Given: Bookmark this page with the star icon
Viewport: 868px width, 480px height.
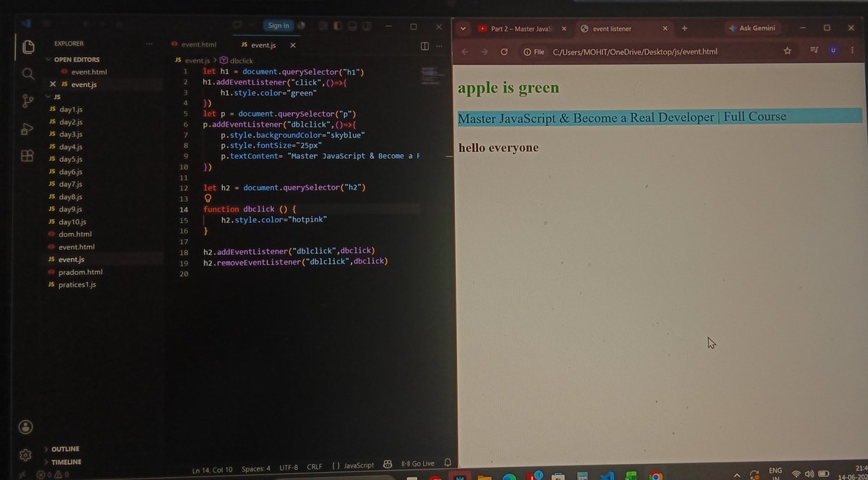Looking at the screenshot, I should click(787, 51).
